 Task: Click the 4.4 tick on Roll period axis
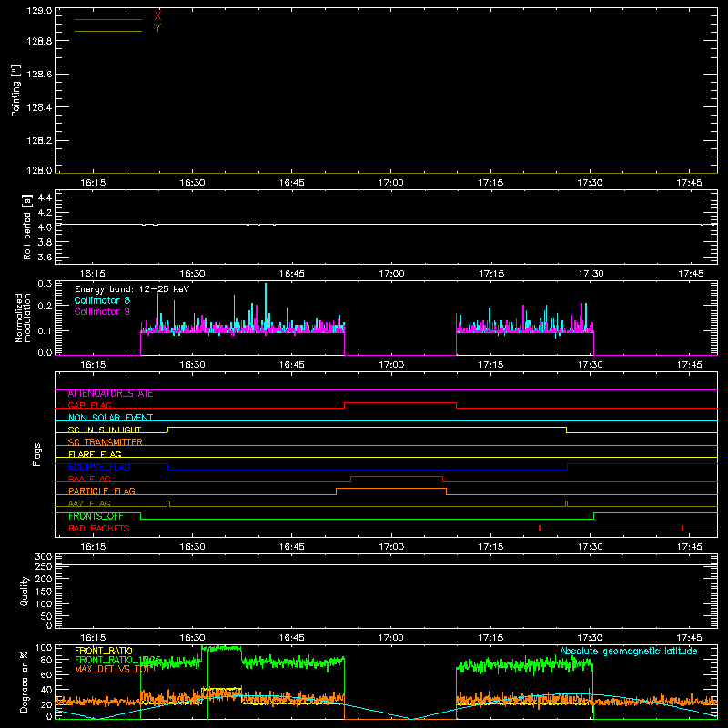(x=45, y=198)
